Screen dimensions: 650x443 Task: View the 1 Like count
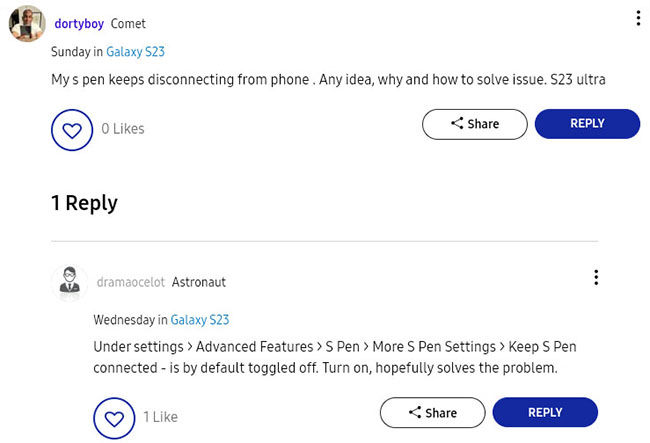[x=160, y=417]
